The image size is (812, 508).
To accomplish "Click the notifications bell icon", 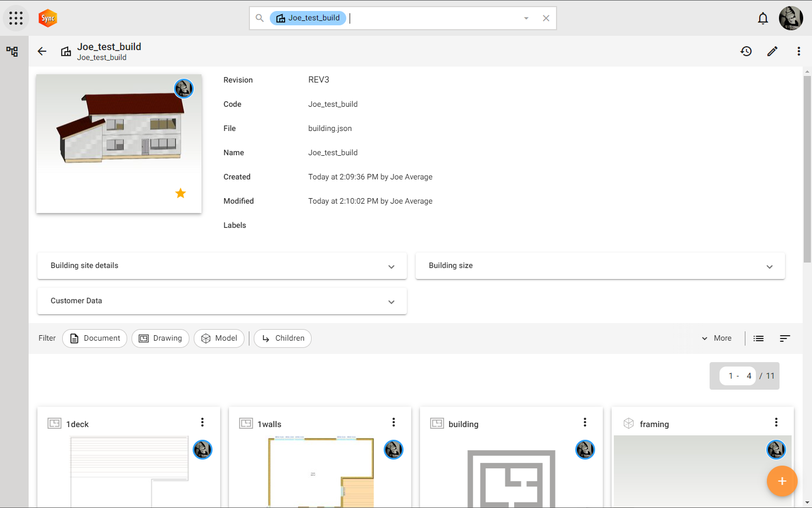I will click(762, 19).
